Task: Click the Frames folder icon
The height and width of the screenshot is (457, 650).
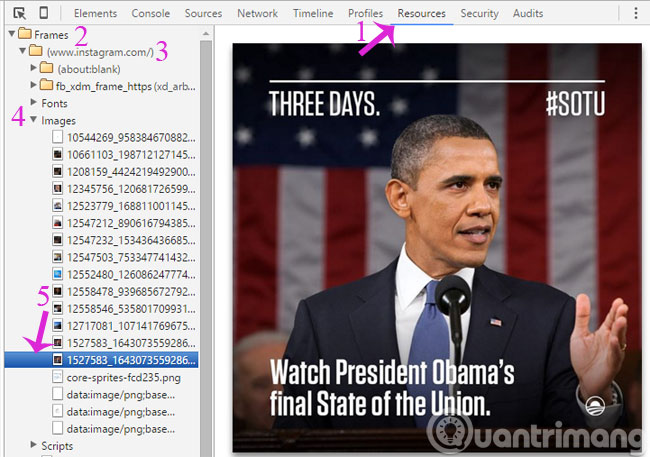Action: (25, 33)
